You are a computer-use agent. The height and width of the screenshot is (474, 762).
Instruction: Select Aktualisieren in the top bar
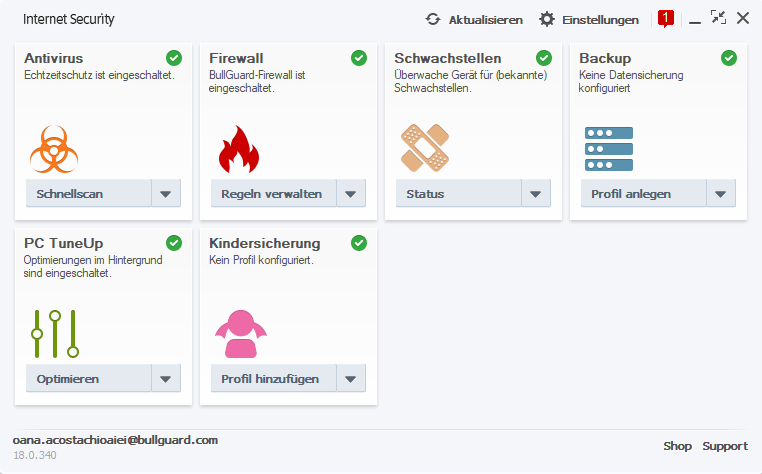click(485, 19)
